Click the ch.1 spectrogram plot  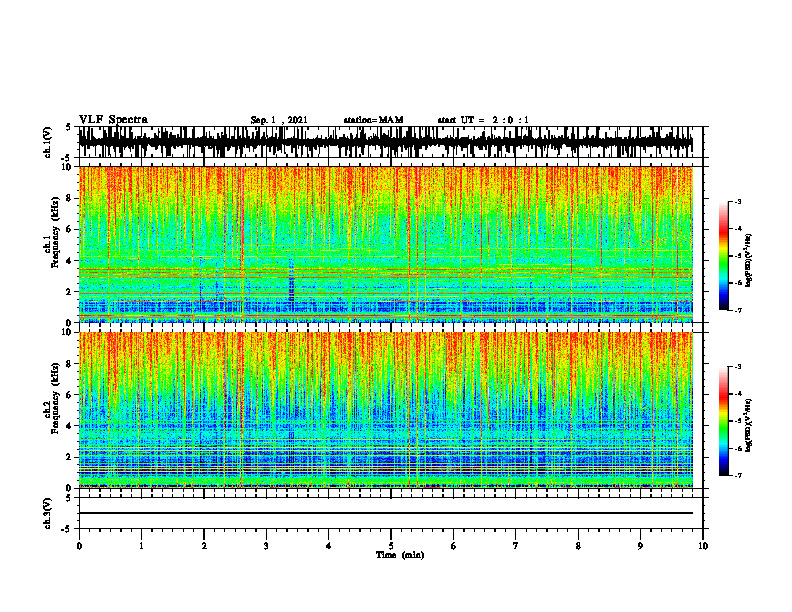point(386,244)
